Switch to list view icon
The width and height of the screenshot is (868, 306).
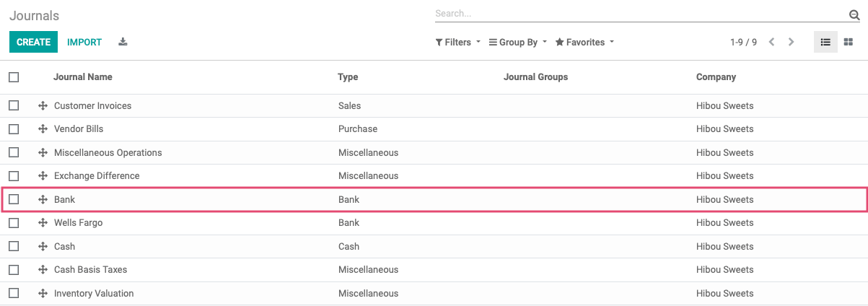pos(825,42)
